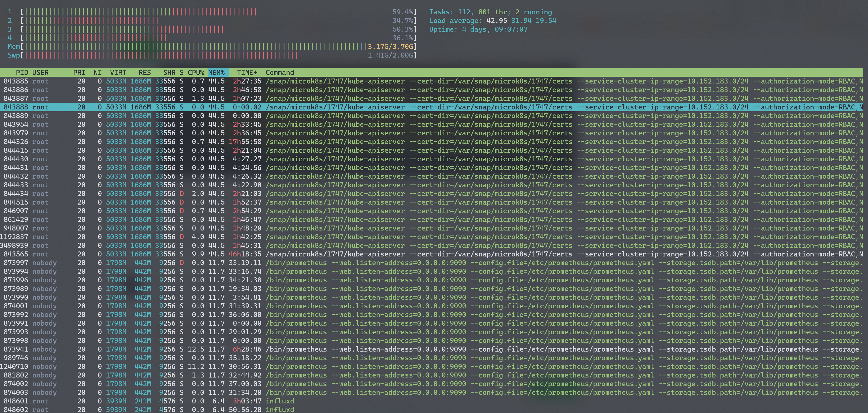Select prometheus thread PID 874003
The height and width of the screenshot is (413, 868).
tap(432, 393)
